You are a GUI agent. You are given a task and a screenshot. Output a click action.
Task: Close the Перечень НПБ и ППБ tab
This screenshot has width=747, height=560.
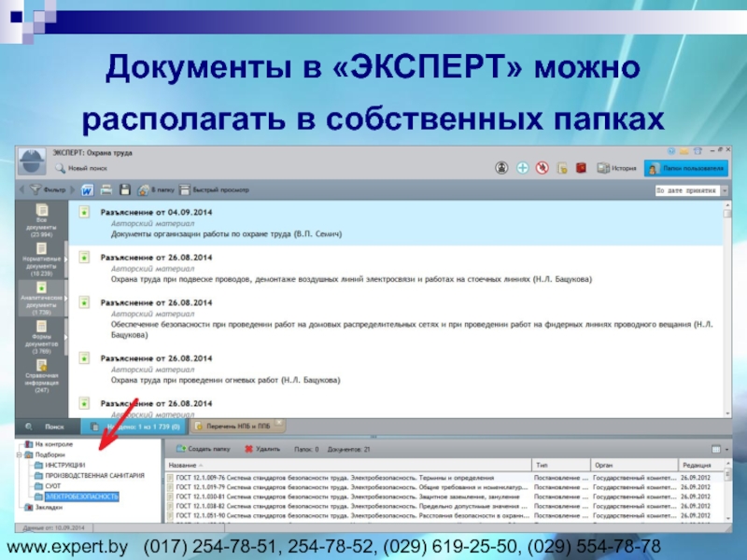[x=279, y=423]
